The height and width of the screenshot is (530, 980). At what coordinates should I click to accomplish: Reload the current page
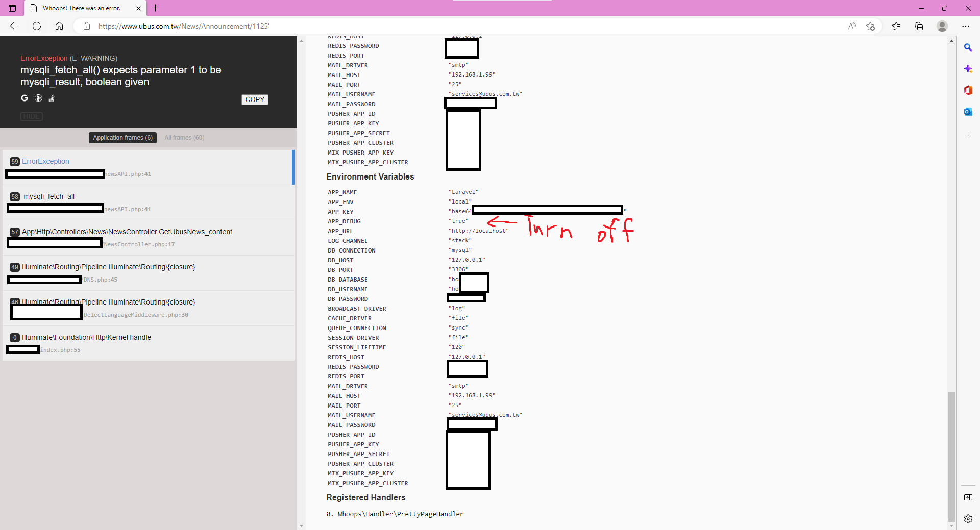point(37,26)
